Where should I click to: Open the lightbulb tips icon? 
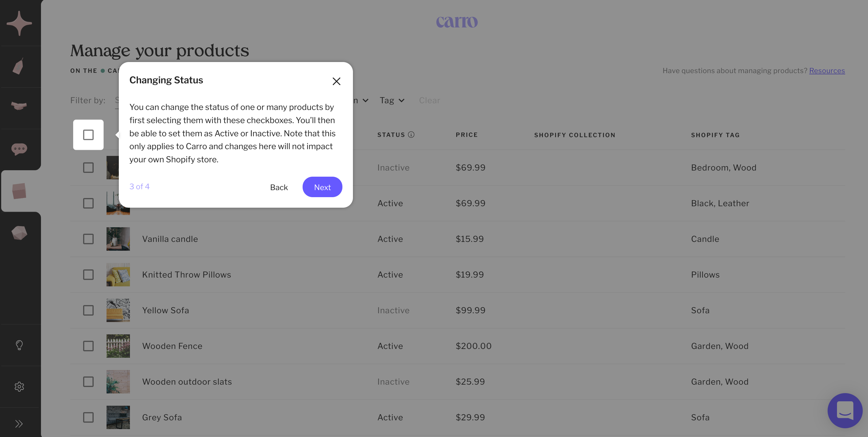pos(19,345)
